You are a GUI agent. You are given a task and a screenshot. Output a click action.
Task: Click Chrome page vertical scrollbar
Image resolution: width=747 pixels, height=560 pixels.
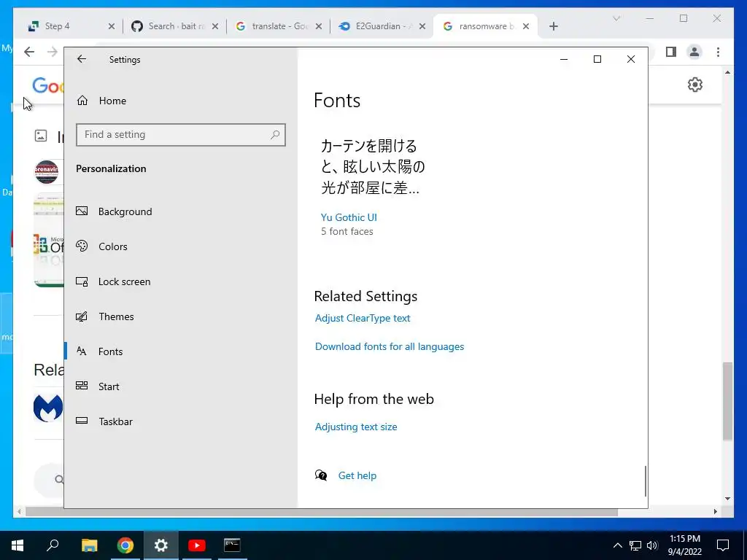[x=727, y=401]
